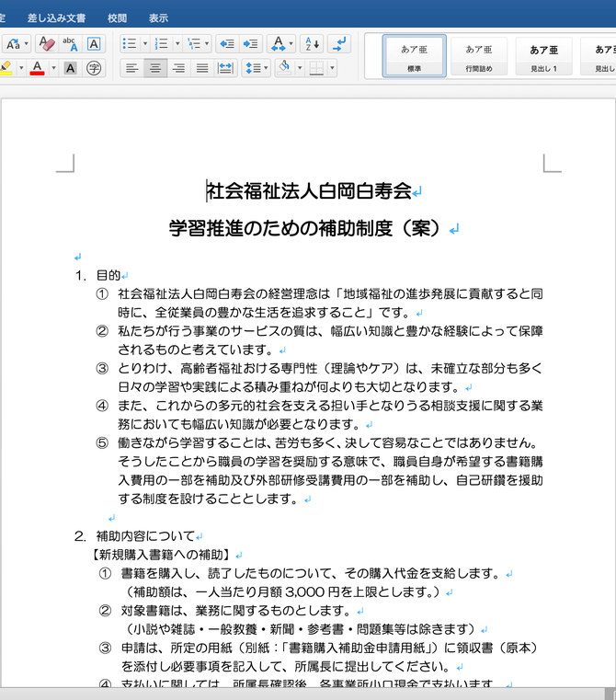
Task: Toggle show paragraph marks
Action: tap(338, 44)
